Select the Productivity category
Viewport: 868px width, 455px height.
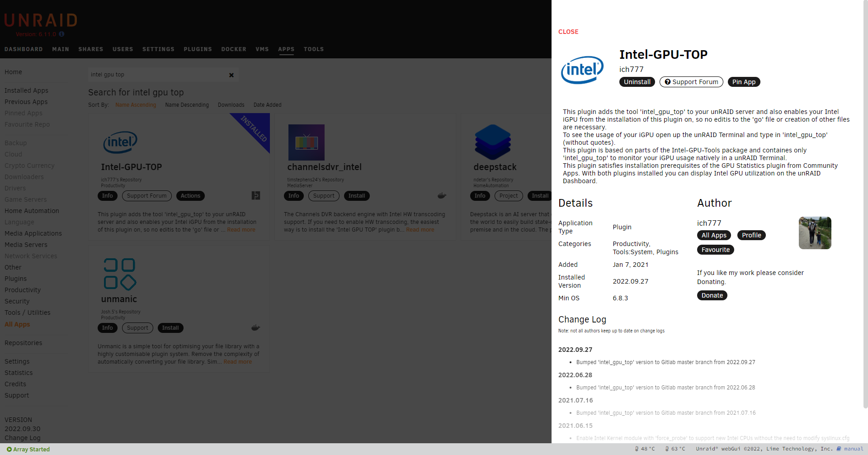pos(23,290)
